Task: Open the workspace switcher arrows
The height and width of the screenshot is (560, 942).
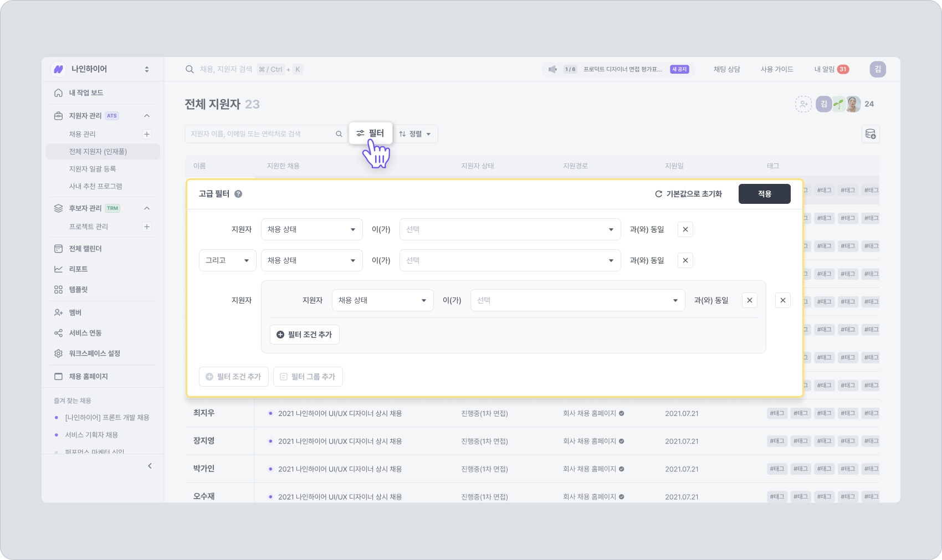Action: click(x=147, y=69)
